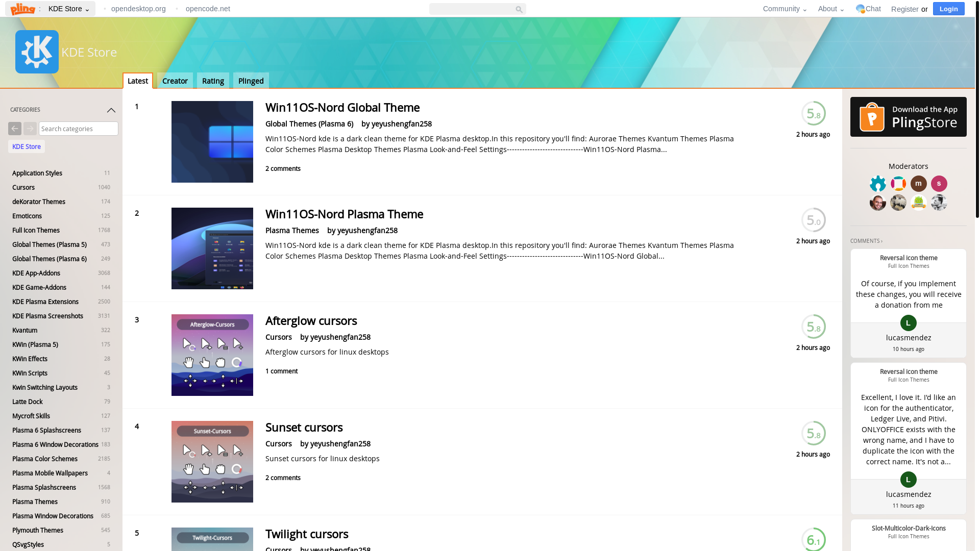Image resolution: width=980 pixels, height=551 pixels.
Task: Click the KDE Store gear logo
Action: point(37,52)
